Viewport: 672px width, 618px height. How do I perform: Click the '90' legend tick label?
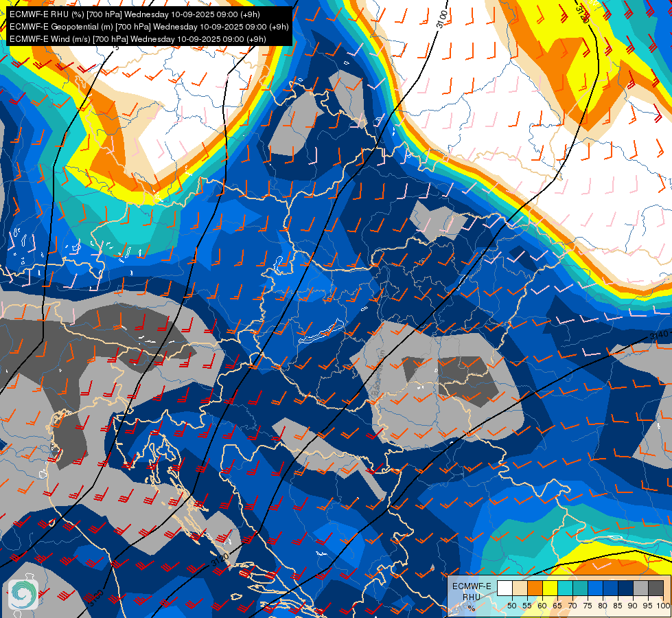click(633, 606)
